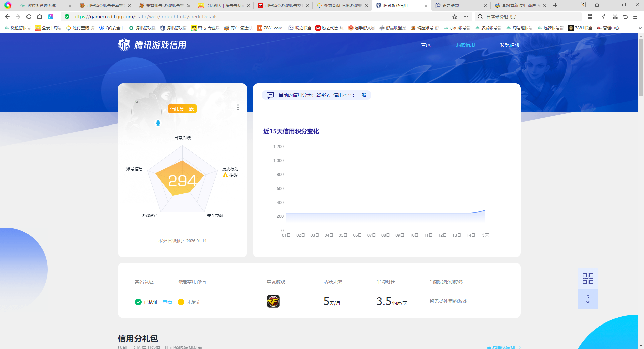Click the CrossFire game icon
This screenshot has height=349, width=644.
click(273, 301)
